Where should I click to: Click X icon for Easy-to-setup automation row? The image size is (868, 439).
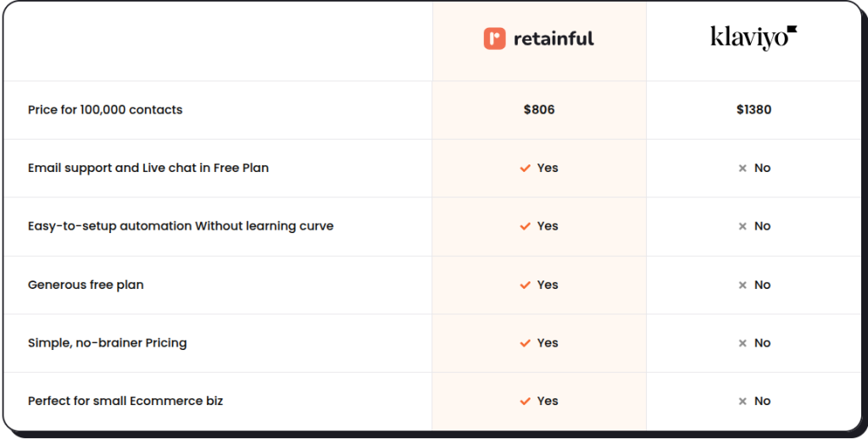pos(743,226)
